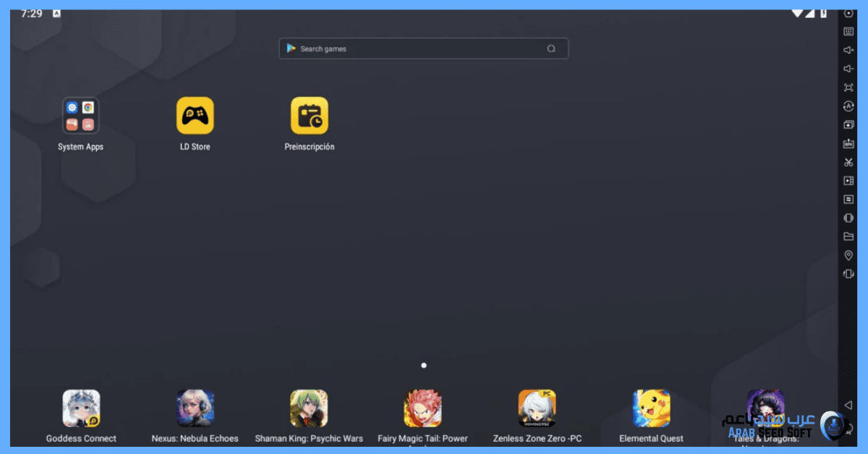Click the magnifier icon in search bar

coord(551,48)
